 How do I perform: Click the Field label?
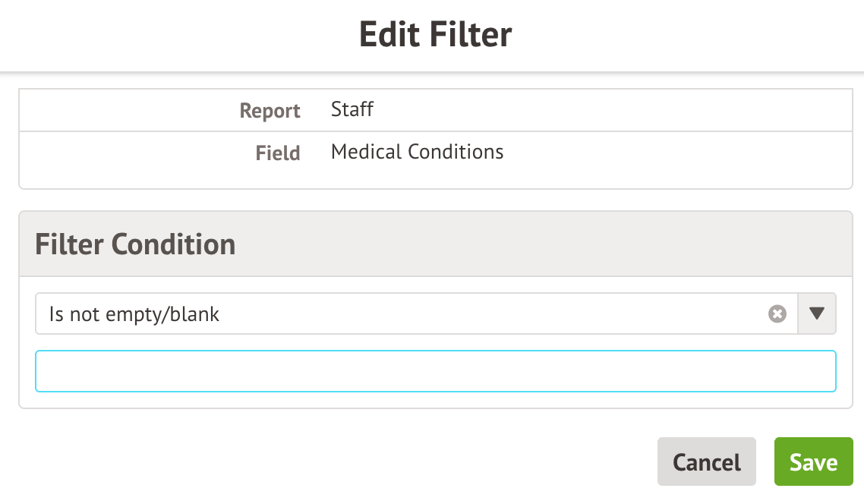pyautogui.click(x=277, y=153)
